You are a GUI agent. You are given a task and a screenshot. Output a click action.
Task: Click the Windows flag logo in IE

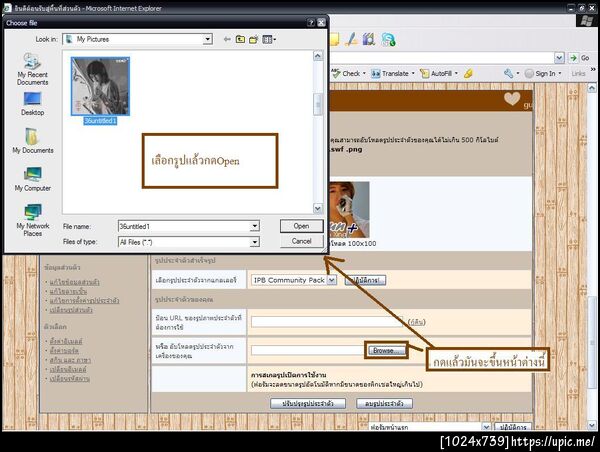point(586,20)
